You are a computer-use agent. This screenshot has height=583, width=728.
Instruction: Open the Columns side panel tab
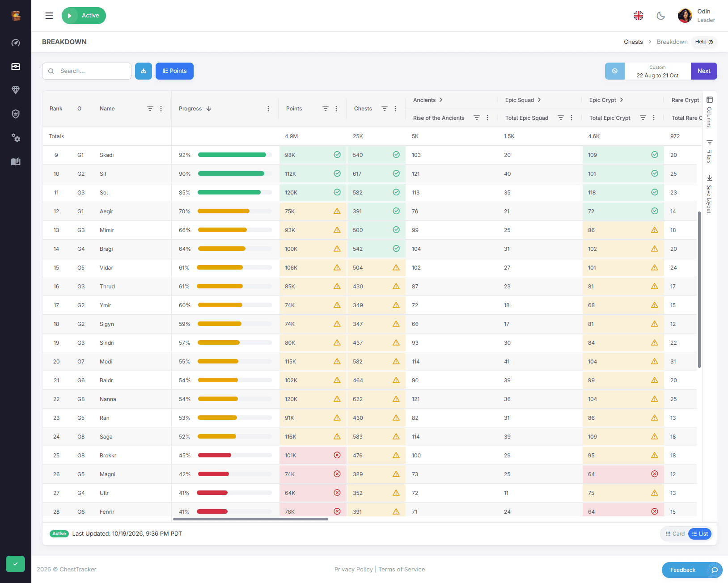pyautogui.click(x=709, y=112)
